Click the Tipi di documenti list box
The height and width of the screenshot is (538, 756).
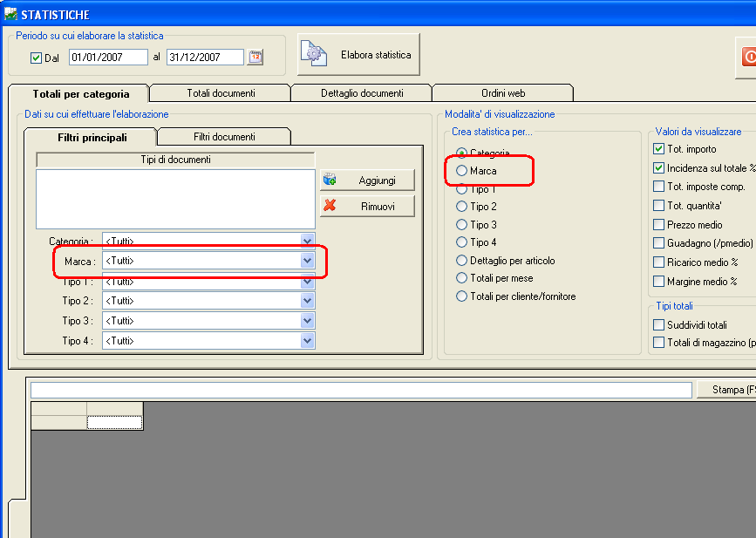175,199
